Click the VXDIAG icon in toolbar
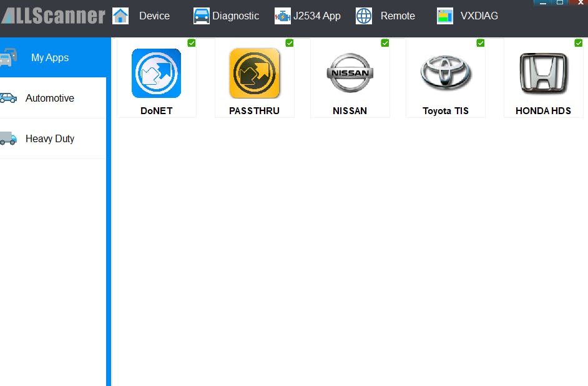 pos(445,16)
